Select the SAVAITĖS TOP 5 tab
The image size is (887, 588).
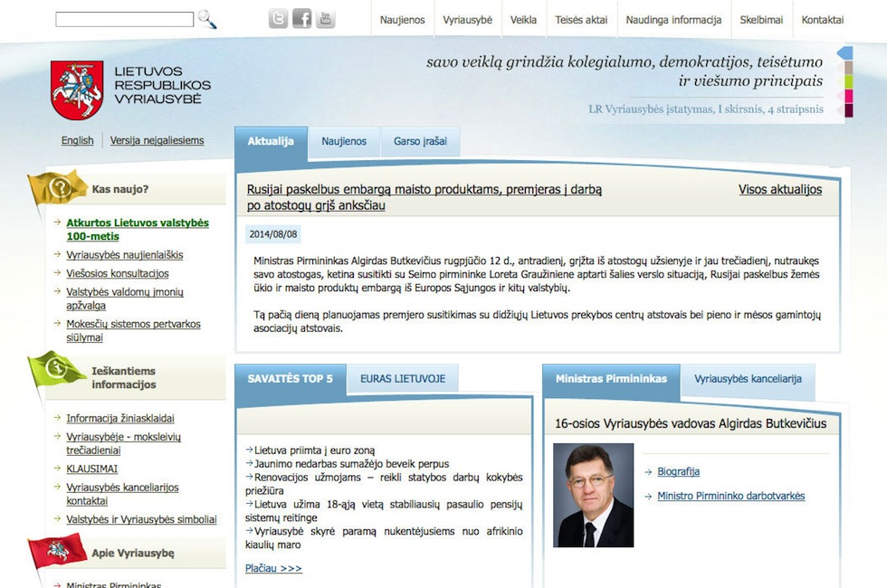tap(291, 379)
